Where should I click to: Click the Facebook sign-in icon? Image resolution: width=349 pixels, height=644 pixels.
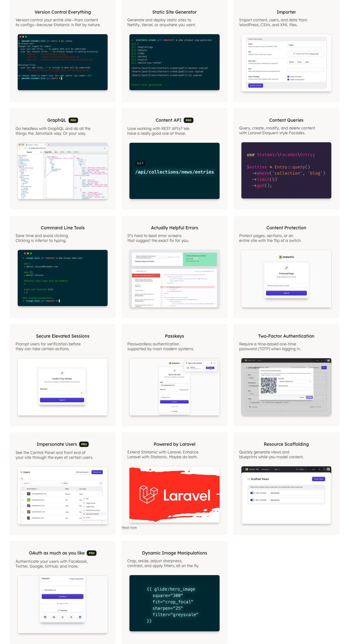pyautogui.click(x=54, y=617)
